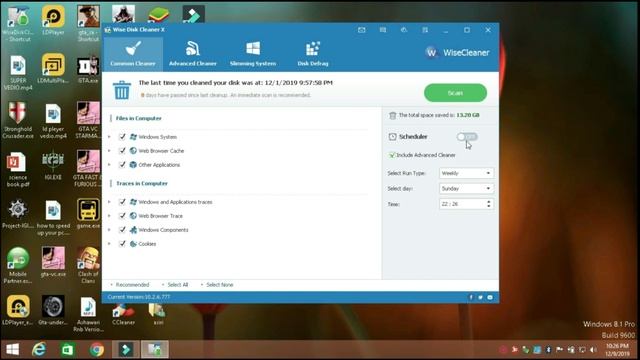
Task: Uncheck the Other Applications checkbox
Action: point(122,164)
